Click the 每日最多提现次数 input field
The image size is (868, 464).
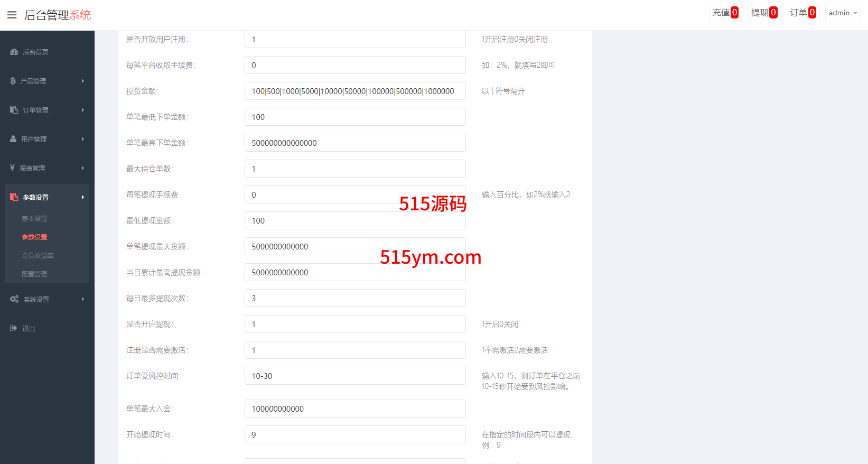click(355, 298)
